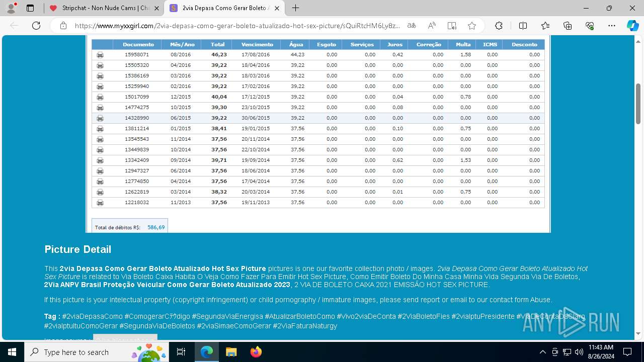The width and height of the screenshot is (644, 362).
Task: Click the Documento column header
Action: click(138, 45)
